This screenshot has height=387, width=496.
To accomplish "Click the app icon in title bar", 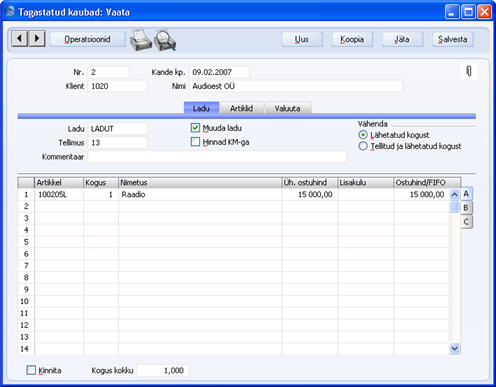I will pyautogui.click(x=10, y=12).
